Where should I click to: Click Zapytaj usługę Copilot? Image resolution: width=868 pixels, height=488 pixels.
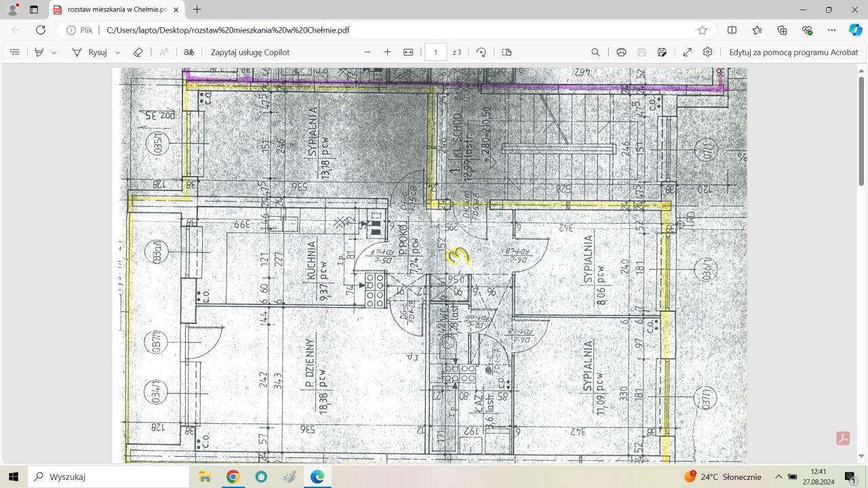pos(250,52)
